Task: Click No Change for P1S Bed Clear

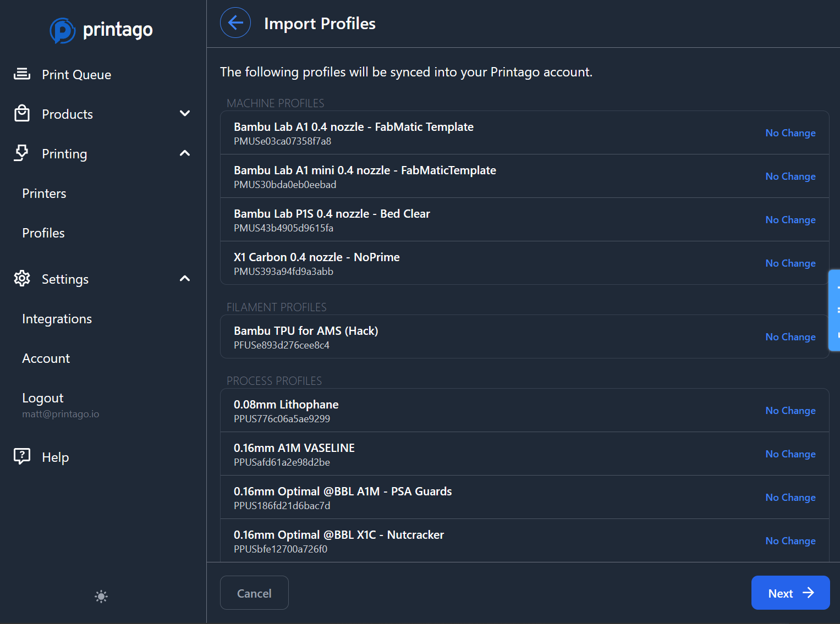Action: (x=790, y=220)
